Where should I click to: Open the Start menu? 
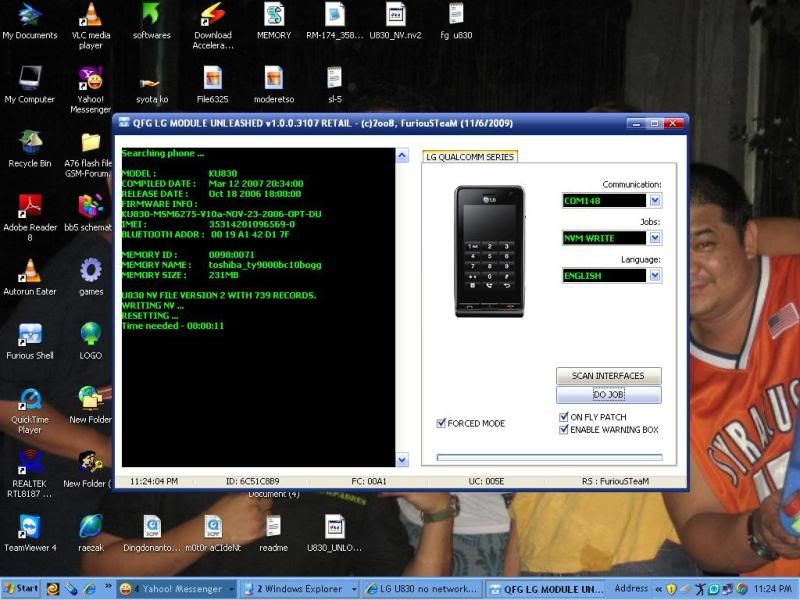coord(21,589)
